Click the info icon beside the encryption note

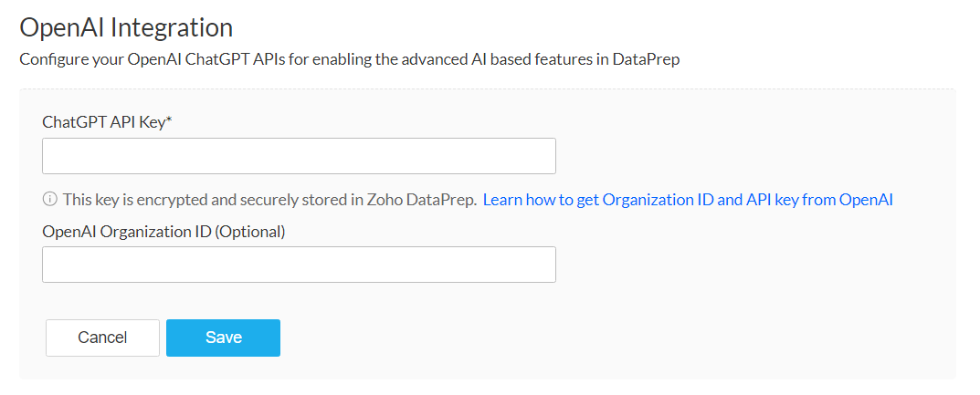[50, 200]
